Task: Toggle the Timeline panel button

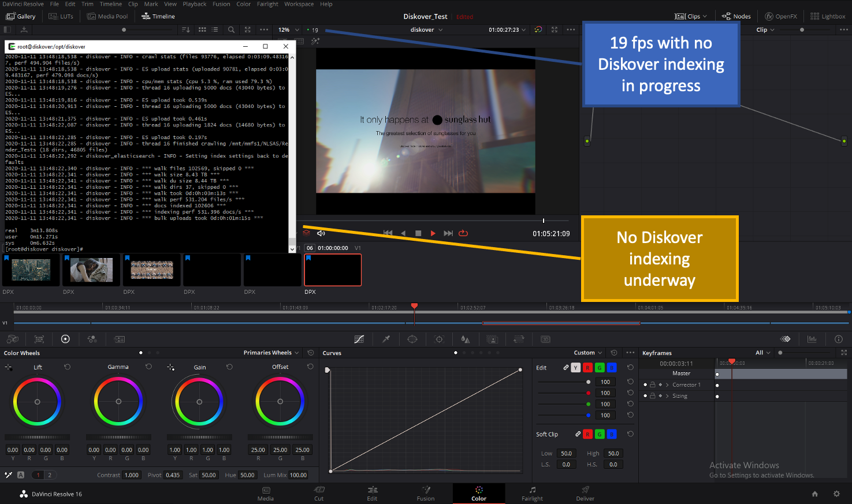Action: pyautogui.click(x=158, y=16)
